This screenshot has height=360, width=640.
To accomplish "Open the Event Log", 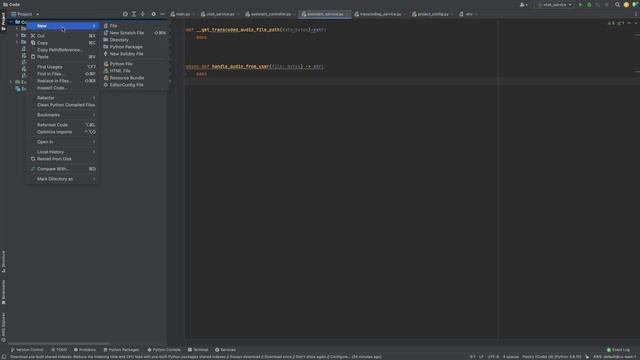I will coord(619,350).
